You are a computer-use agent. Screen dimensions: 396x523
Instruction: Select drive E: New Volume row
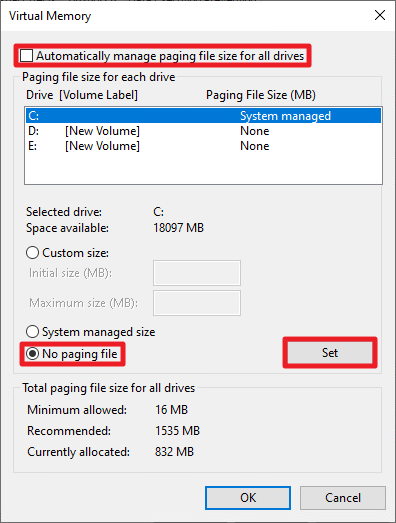click(x=203, y=146)
